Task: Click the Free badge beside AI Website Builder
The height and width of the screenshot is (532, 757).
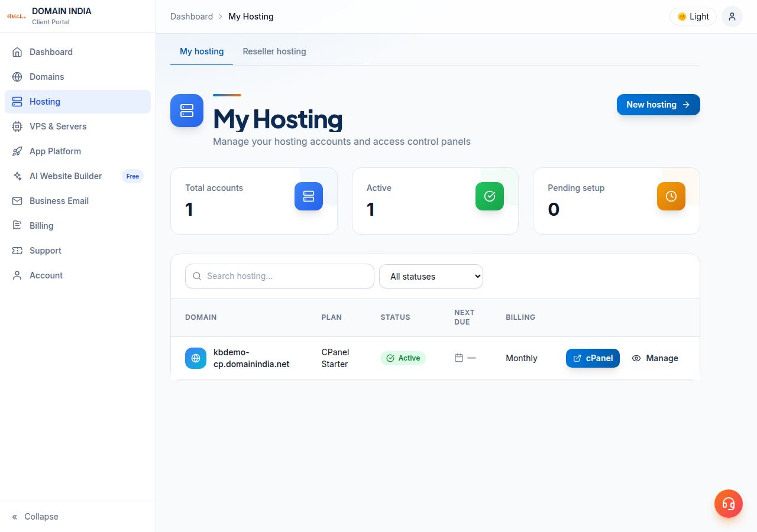Action: click(x=132, y=176)
